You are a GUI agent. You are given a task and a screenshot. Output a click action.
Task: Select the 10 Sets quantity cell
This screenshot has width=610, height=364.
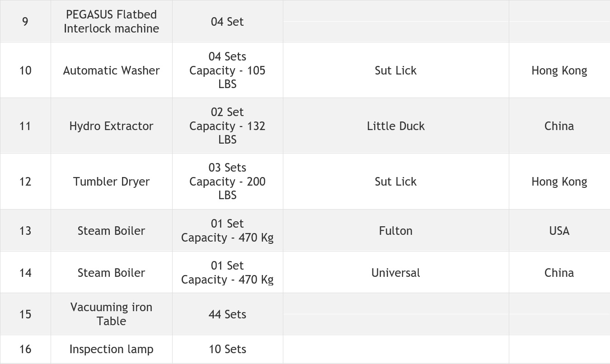coord(227,349)
